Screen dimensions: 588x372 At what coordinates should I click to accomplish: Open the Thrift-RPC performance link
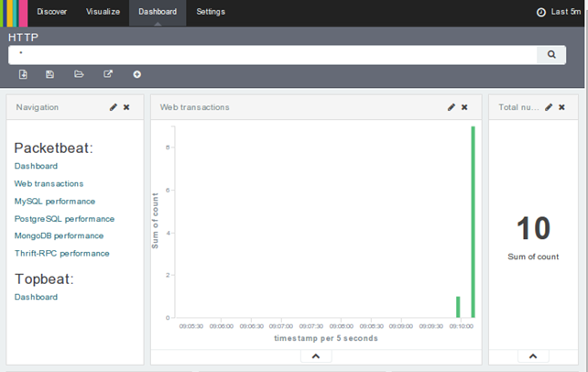point(62,254)
